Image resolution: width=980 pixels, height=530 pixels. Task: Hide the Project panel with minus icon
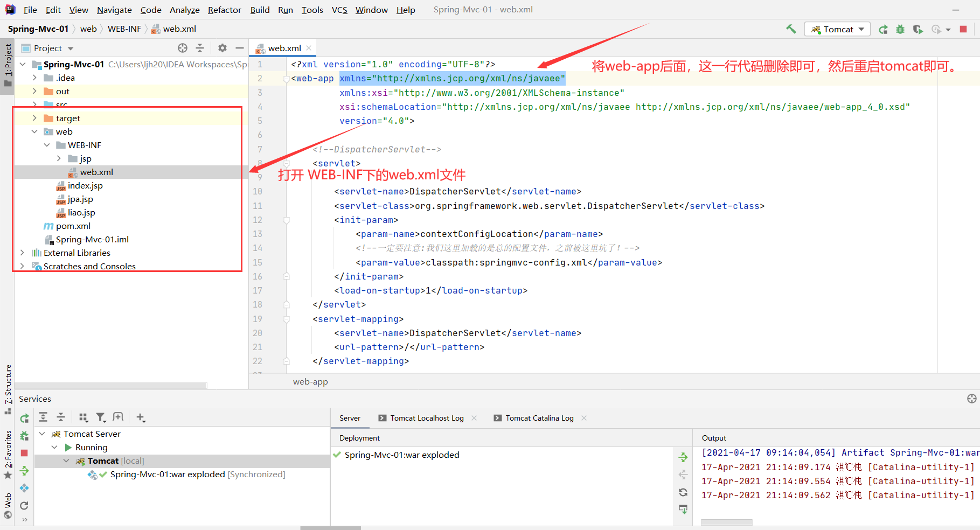click(x=240, y=48)
